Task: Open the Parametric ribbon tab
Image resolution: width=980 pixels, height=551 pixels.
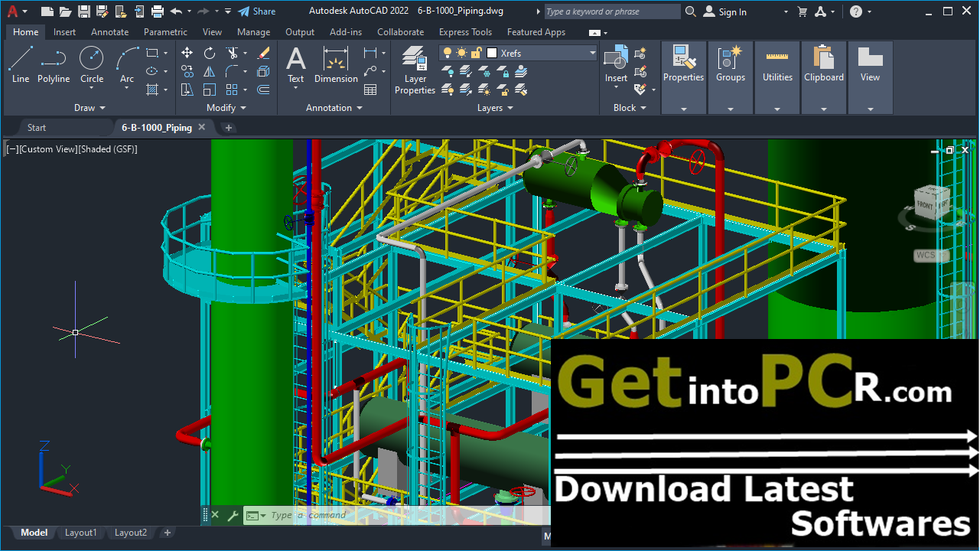Action: click(x=165, y=32)
